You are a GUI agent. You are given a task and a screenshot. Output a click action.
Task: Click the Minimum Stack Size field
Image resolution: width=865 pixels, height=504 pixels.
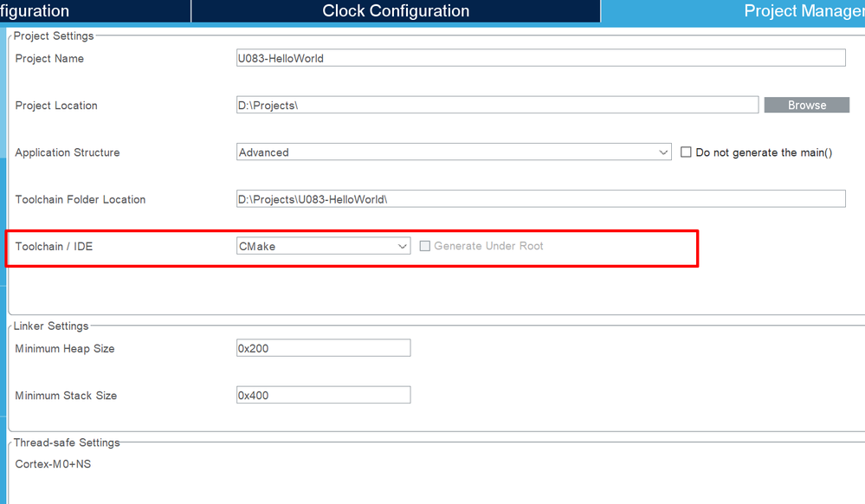point(323,395)
